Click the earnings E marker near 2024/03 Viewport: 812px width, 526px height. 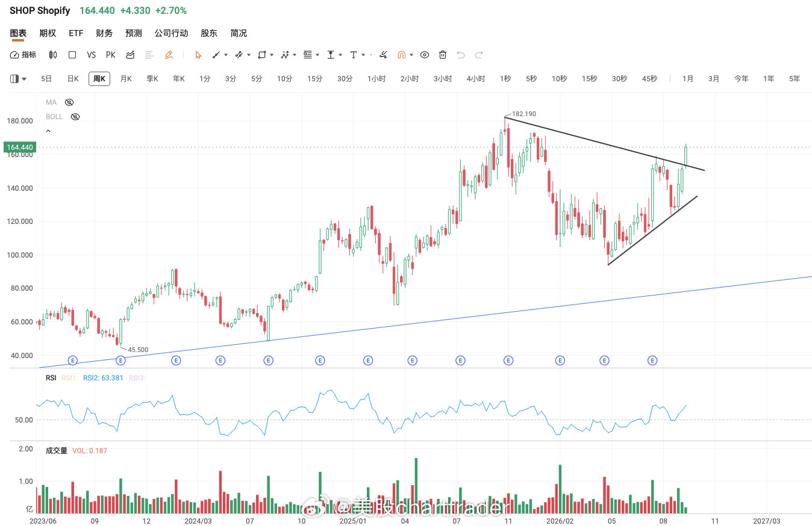[220, 360]
